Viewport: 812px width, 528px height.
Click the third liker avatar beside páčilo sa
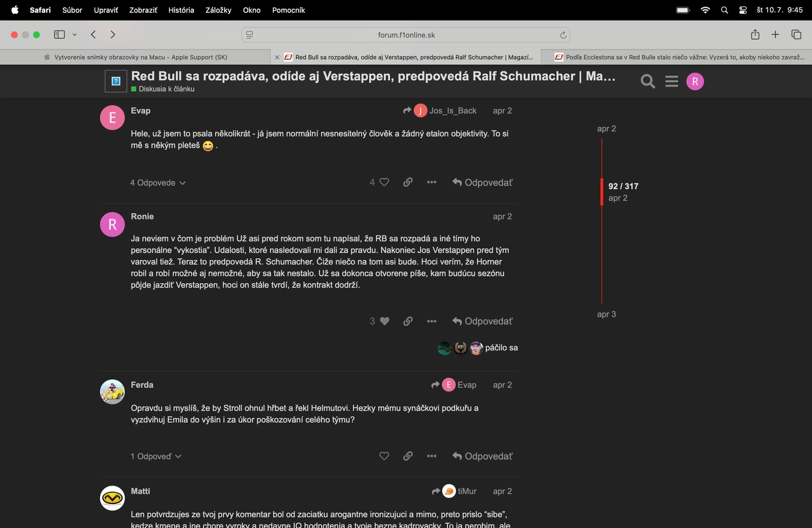(476, 348)
